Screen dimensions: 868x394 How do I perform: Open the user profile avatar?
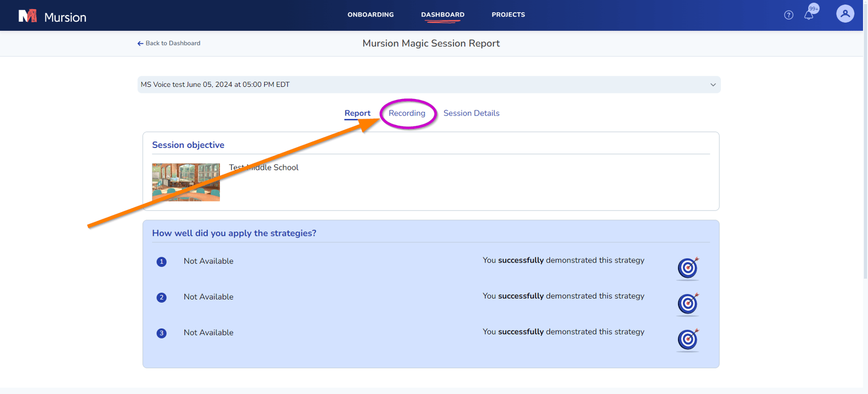coord(845,14)
